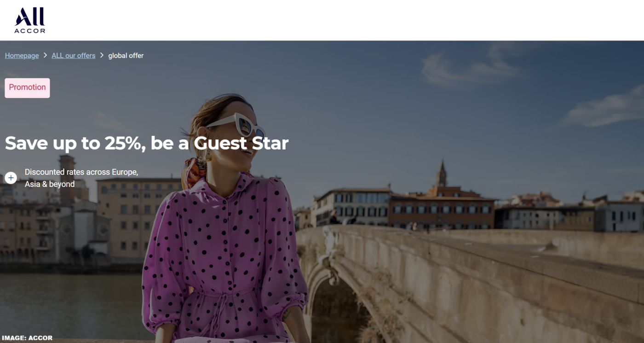
Task: Click the Save up to 25% headline
Action: [147, 143]
